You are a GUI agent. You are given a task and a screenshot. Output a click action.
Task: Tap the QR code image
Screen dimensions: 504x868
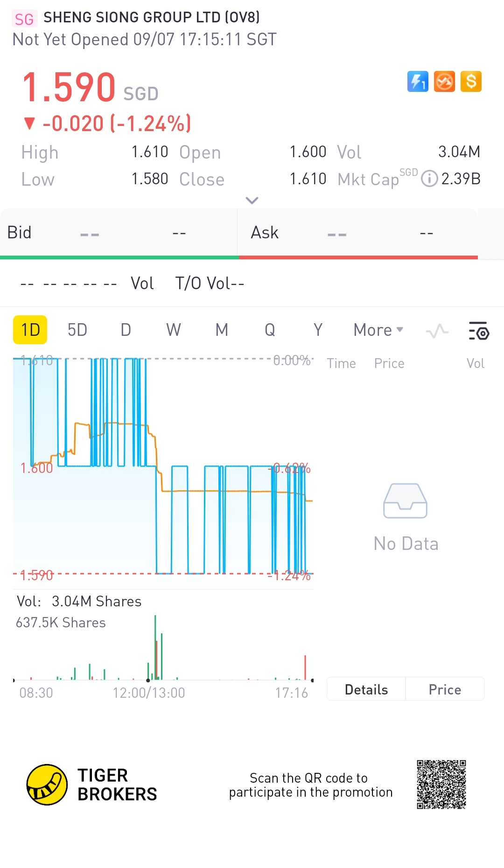[441, 785]
